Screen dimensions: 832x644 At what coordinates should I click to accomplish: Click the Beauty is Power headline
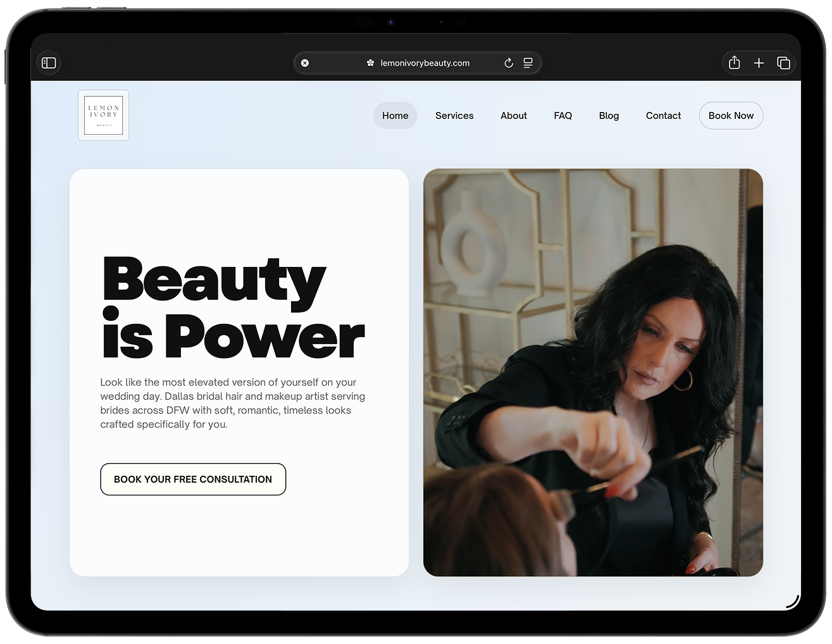tap(233, 307)
